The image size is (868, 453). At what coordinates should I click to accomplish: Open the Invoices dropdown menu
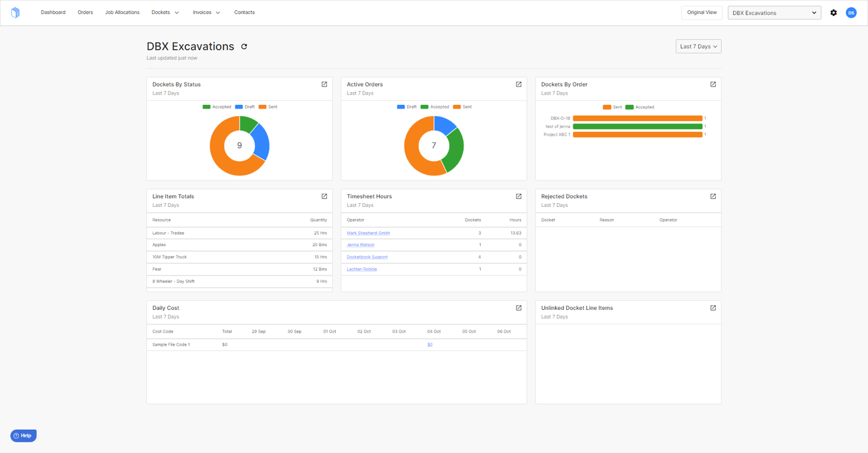(x=206, y=12)
